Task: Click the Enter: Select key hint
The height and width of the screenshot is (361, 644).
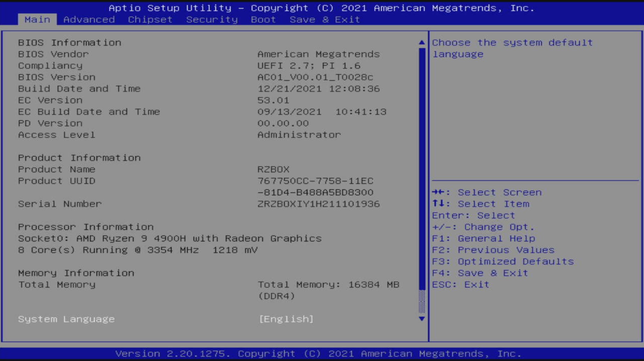Action: click(x=473, y=216)
